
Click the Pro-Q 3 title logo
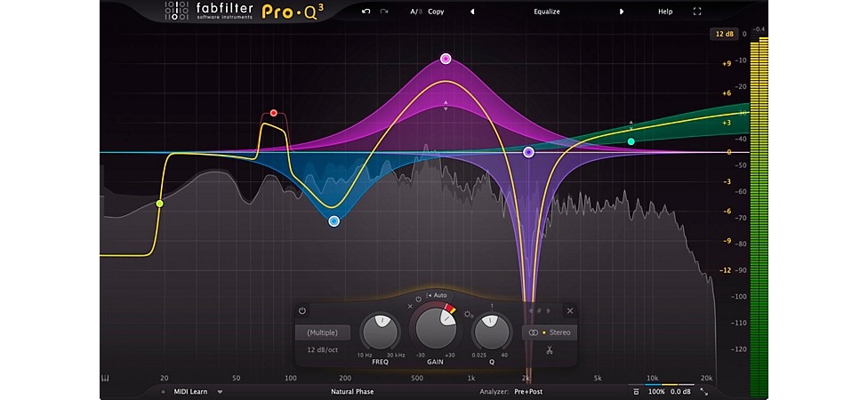(x=293, y=11)
